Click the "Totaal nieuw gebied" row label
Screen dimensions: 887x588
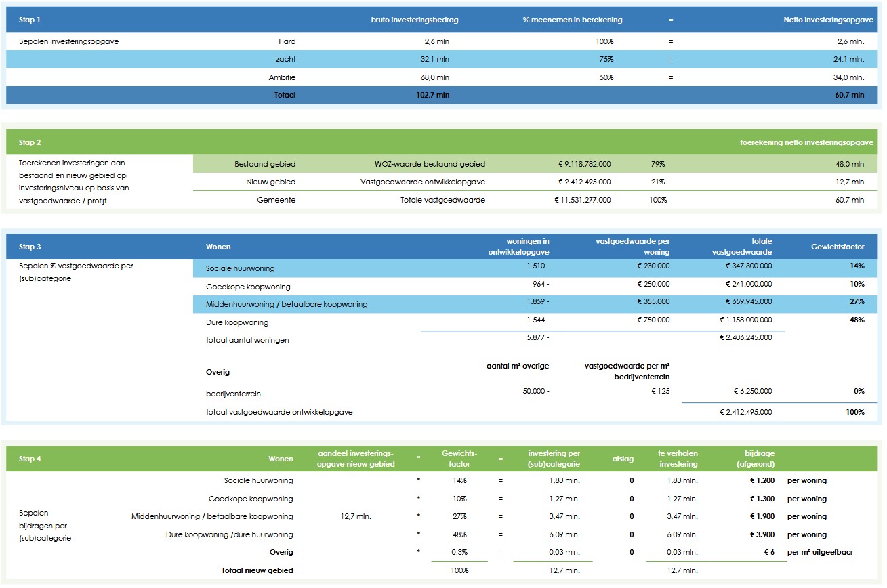[x=257, y=570]
